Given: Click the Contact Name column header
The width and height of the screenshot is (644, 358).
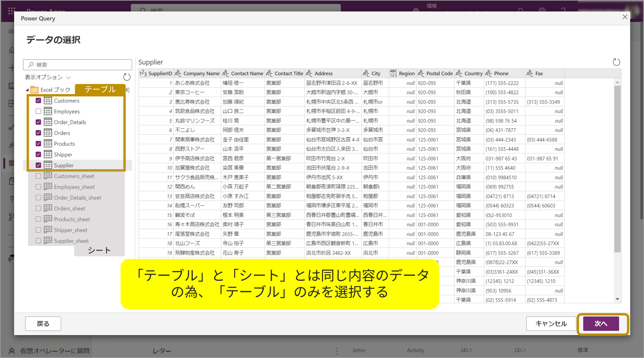Looking at the screenshot, I should click(243, 73).
